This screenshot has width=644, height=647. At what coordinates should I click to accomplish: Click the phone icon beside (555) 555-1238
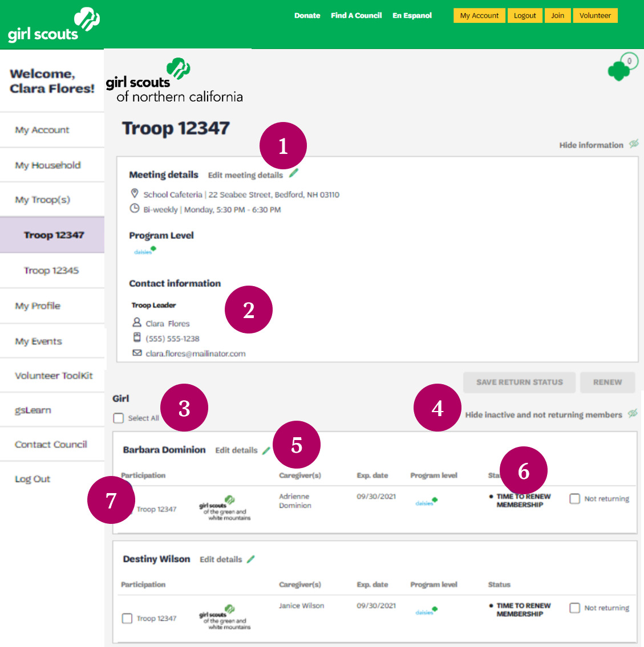coord(137,337)
